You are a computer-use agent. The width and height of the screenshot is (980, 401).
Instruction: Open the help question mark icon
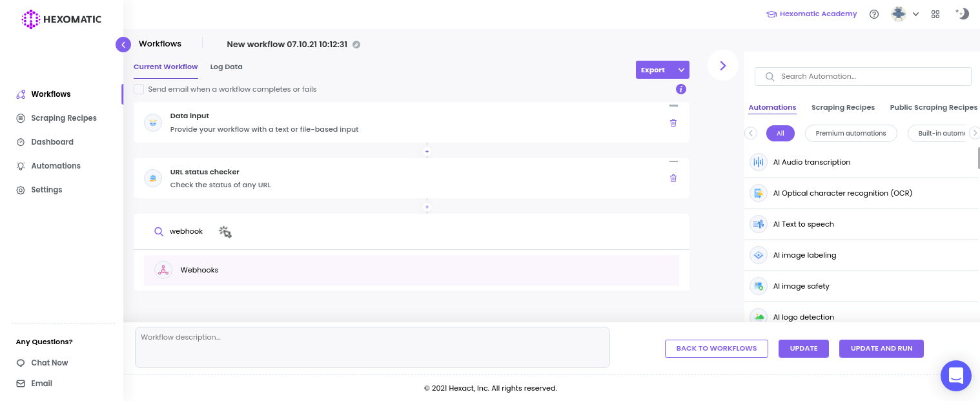[x=874, y=14]
